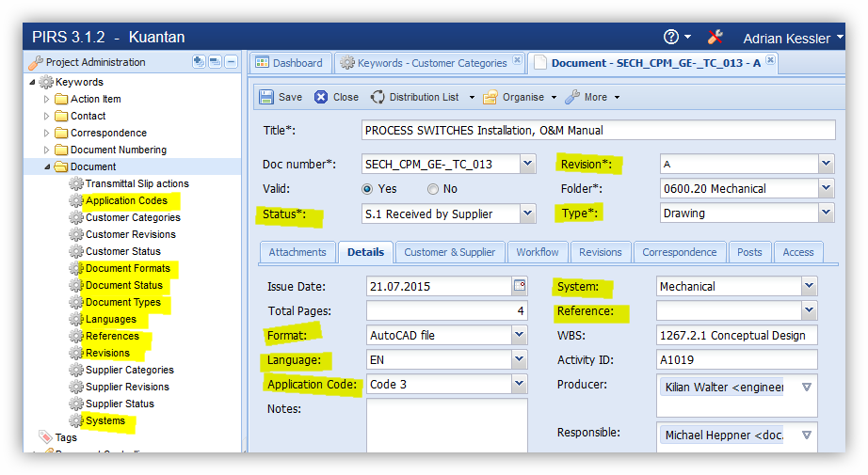Collapse the Keywords tree node
The image size is (868, 475).
coord(32,82)
